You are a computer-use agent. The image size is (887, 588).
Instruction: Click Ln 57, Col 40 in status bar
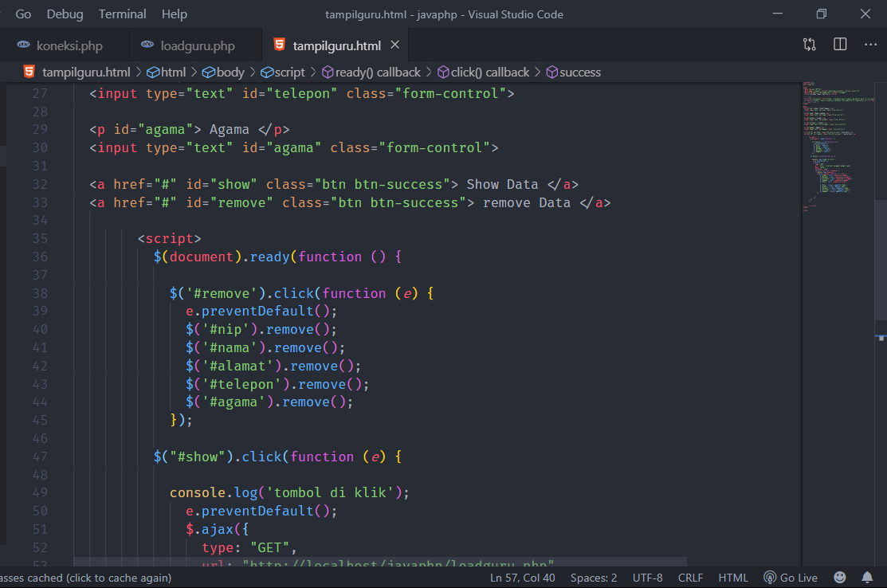click(522, 578)
